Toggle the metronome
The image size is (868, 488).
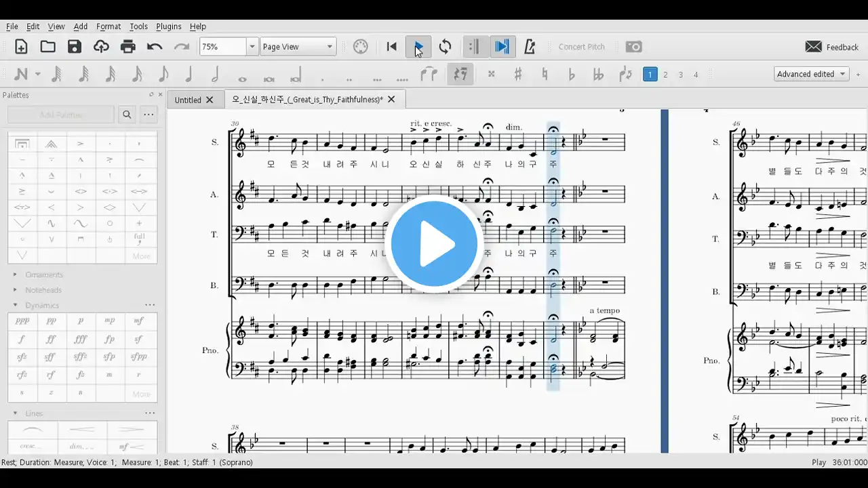[x=530, y=47]
